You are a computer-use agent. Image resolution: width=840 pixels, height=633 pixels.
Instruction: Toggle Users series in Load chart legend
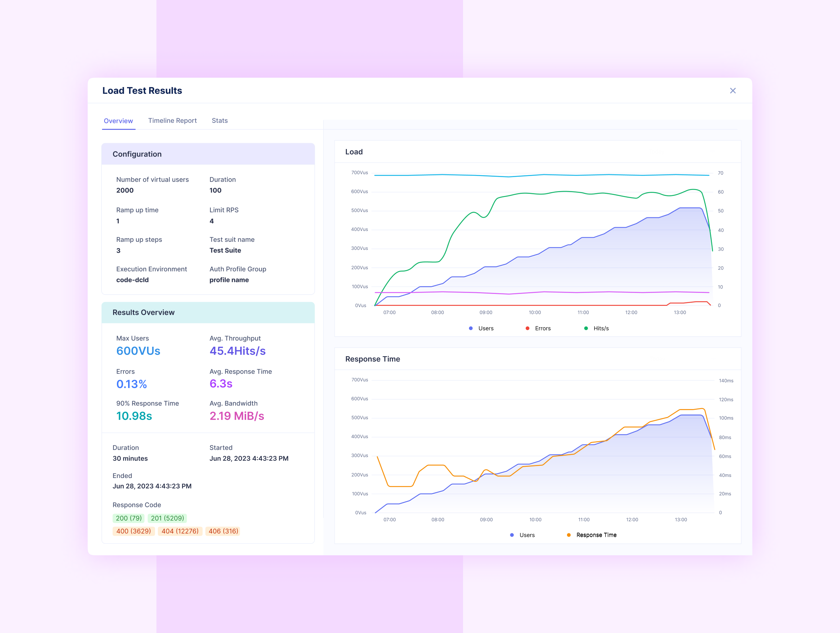click(x=481, y=328)
